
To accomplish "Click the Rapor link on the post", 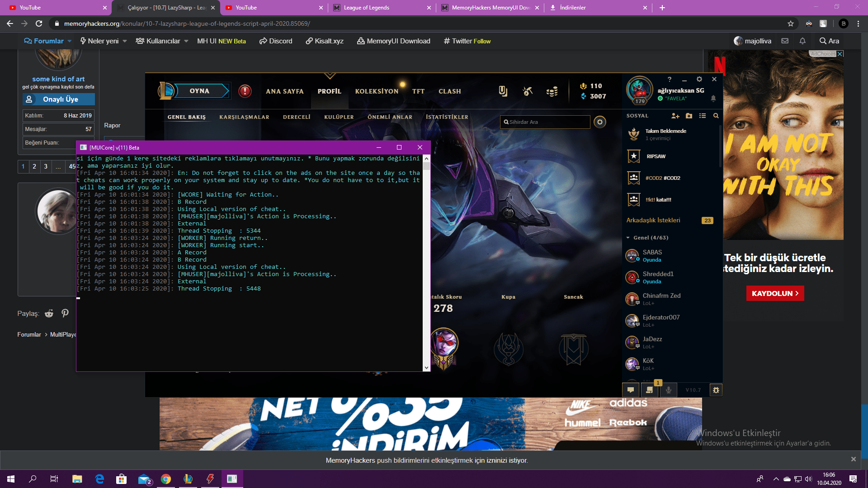I will pos(112,126).
